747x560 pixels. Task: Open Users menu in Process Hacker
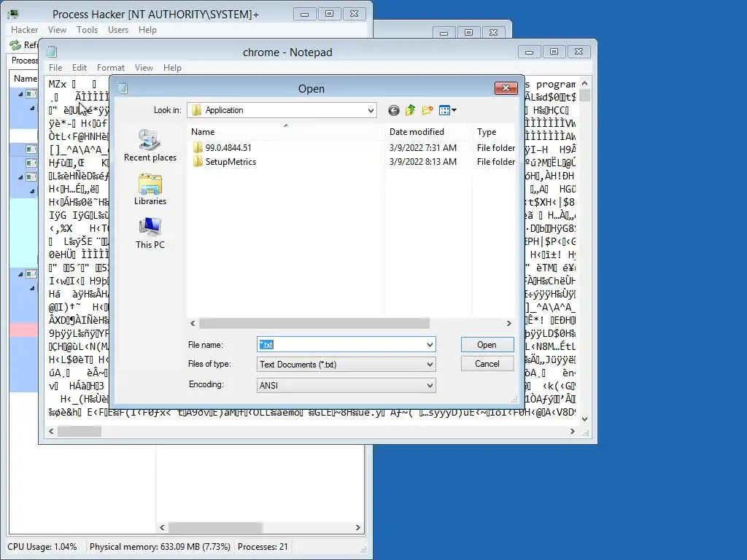117,29
